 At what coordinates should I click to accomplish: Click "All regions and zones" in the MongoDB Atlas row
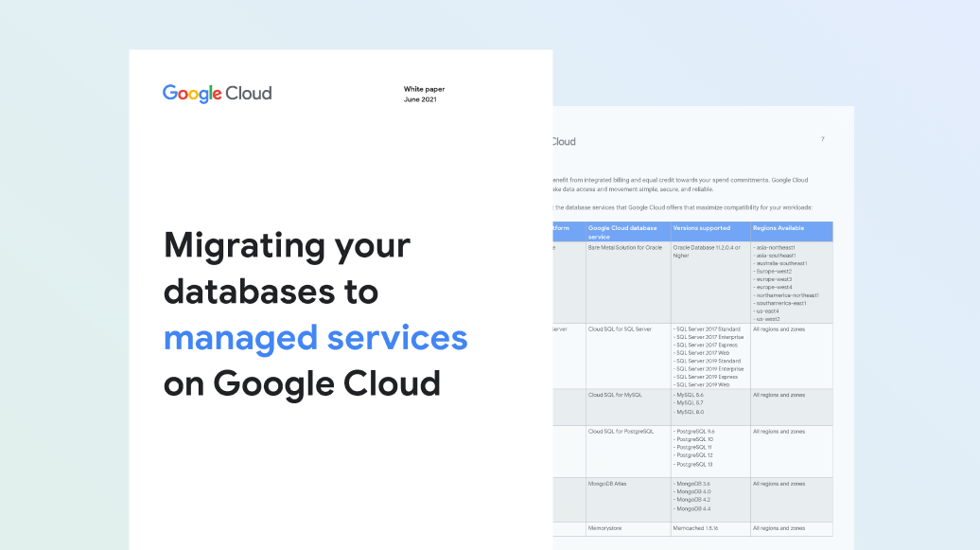[x=779, y=485]
